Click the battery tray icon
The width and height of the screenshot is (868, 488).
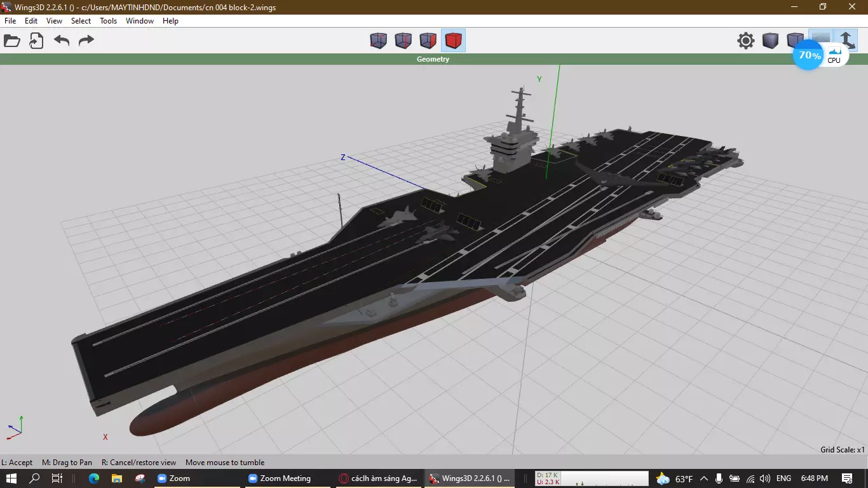[735, 478]
